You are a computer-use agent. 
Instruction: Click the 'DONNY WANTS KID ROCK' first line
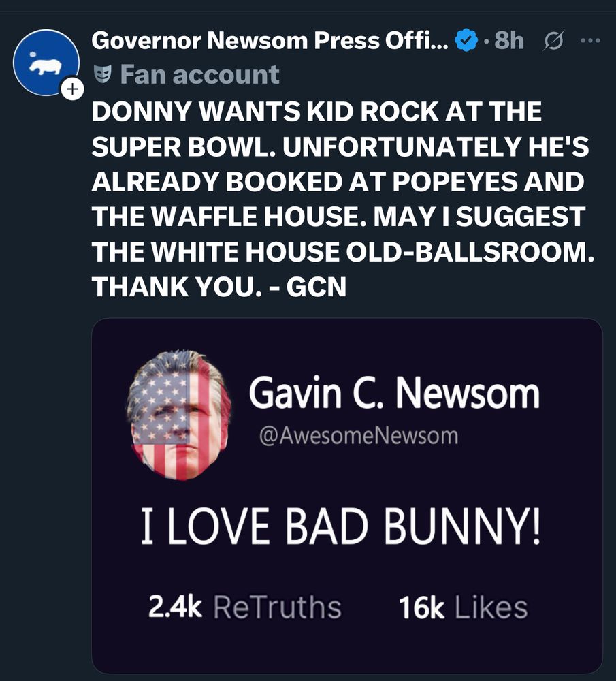click(x=317, y=112)
